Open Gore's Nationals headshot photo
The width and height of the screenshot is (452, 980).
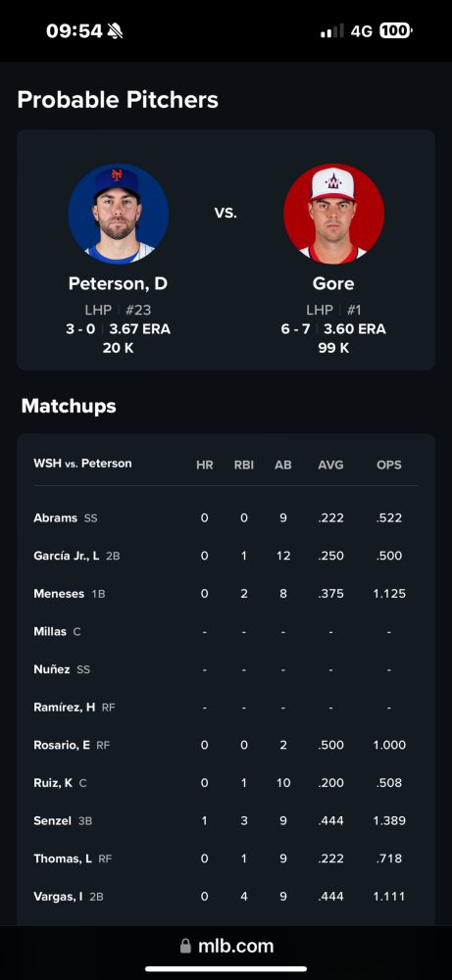tap(333, 214)
